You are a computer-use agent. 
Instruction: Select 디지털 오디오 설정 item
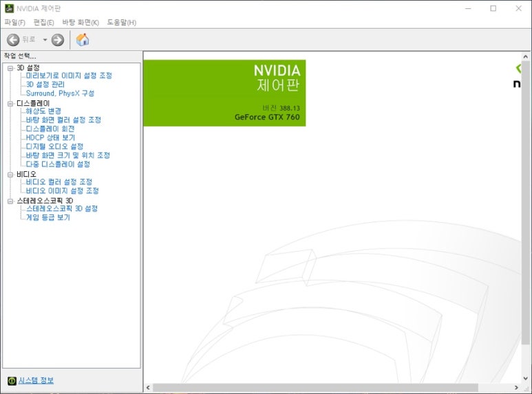tap(54, 146)
